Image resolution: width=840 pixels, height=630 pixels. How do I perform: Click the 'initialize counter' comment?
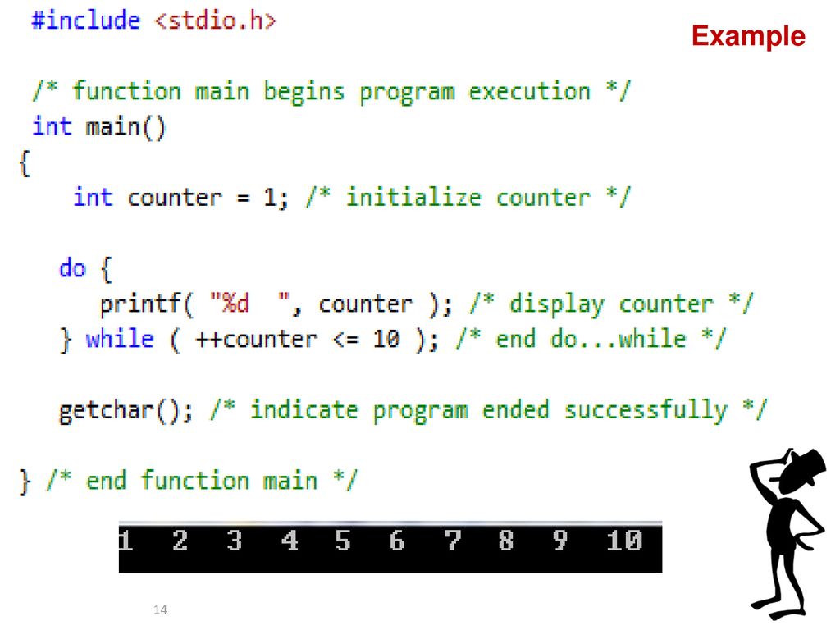click(468, 198)
